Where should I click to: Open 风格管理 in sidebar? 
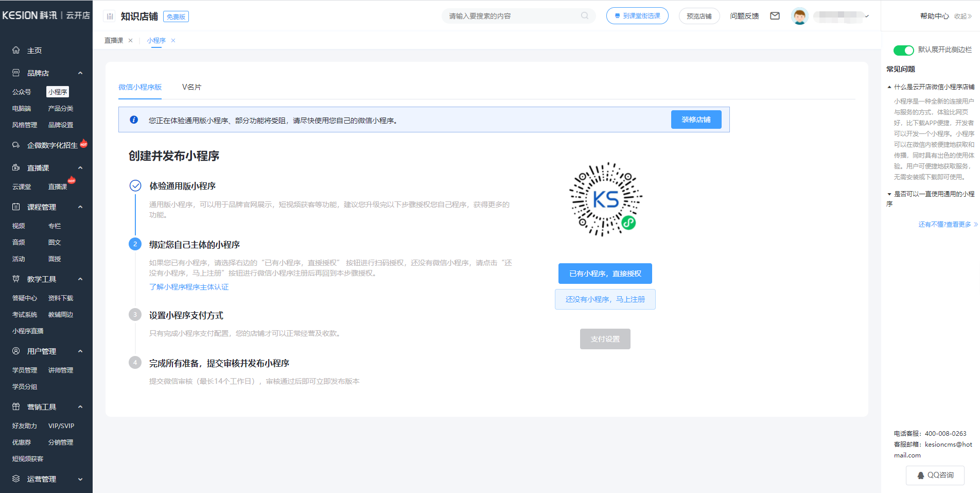tap(25, 125)
